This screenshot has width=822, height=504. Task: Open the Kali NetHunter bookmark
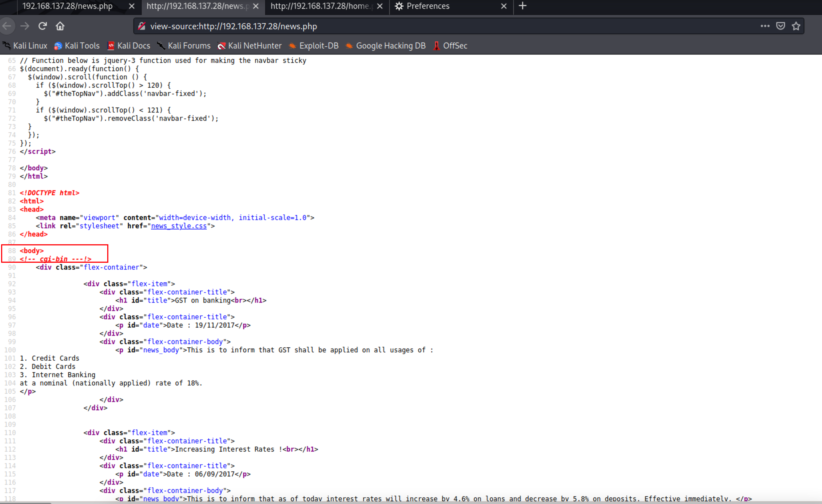(249, 46)
